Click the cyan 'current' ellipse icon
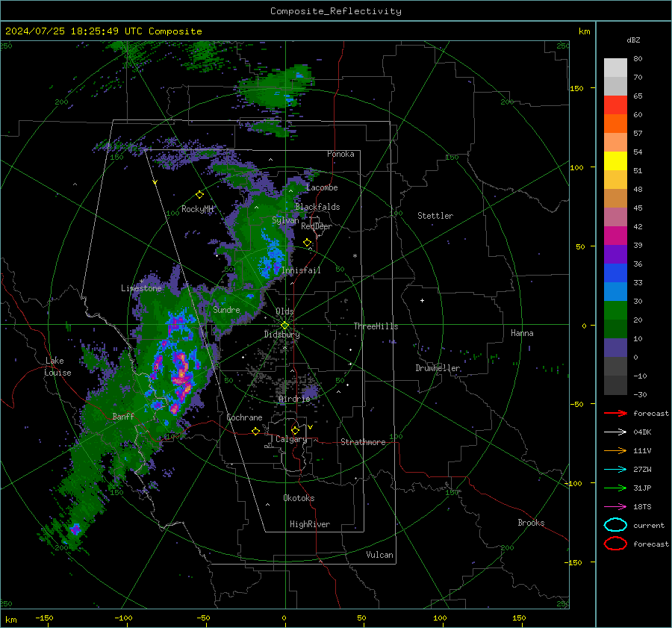This screenshot has height=628, width=672. pos(615,525)
